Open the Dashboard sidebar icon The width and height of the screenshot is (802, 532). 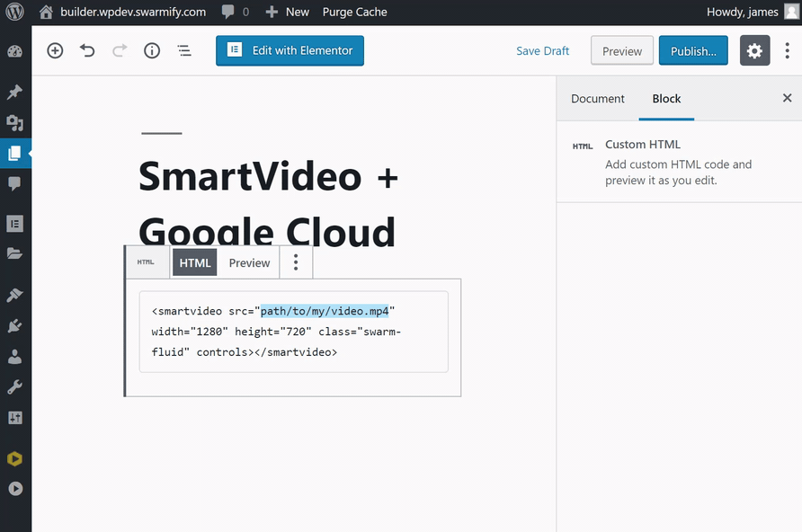(14, 51)
